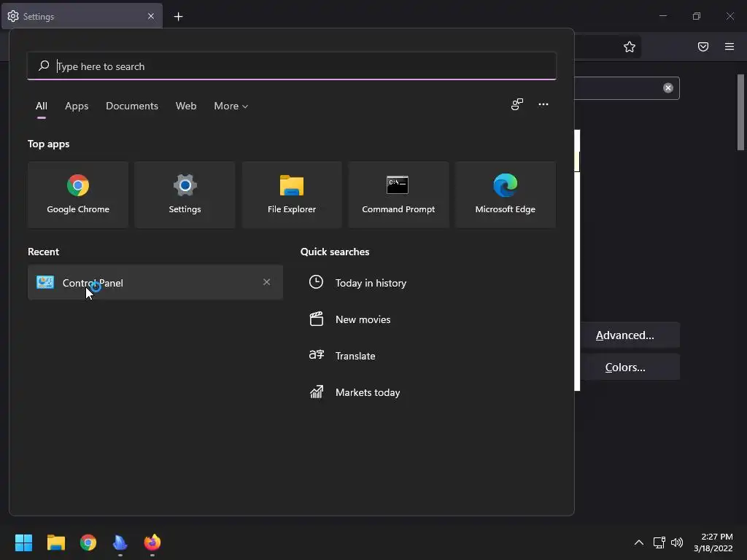Image resolution: width=747 pixels, height=560 pixels.
Task: Open a new Firefox tab
Action: [178, 17]
